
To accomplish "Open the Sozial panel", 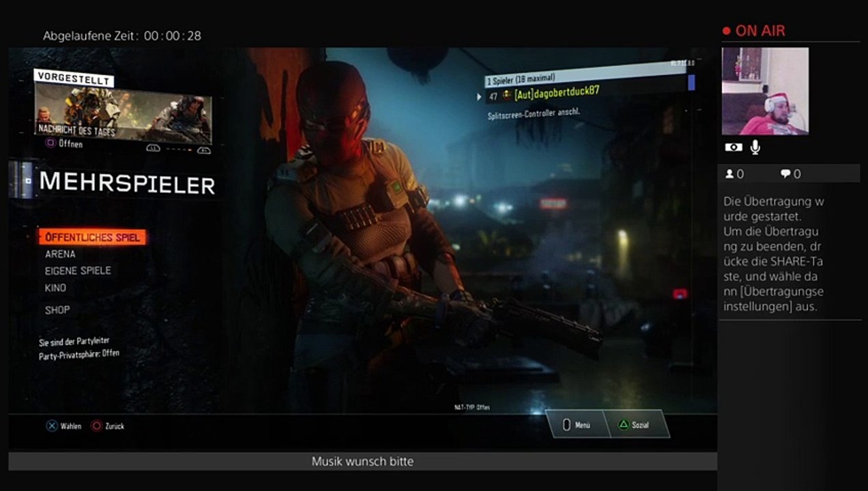I will tap(636, 424).
